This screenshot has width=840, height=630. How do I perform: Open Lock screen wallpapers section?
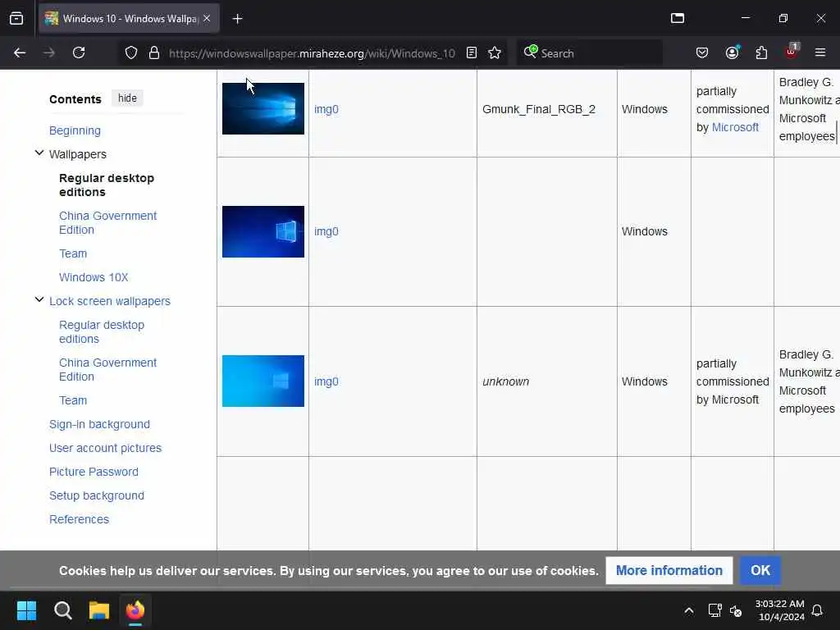tap(110, 301)
